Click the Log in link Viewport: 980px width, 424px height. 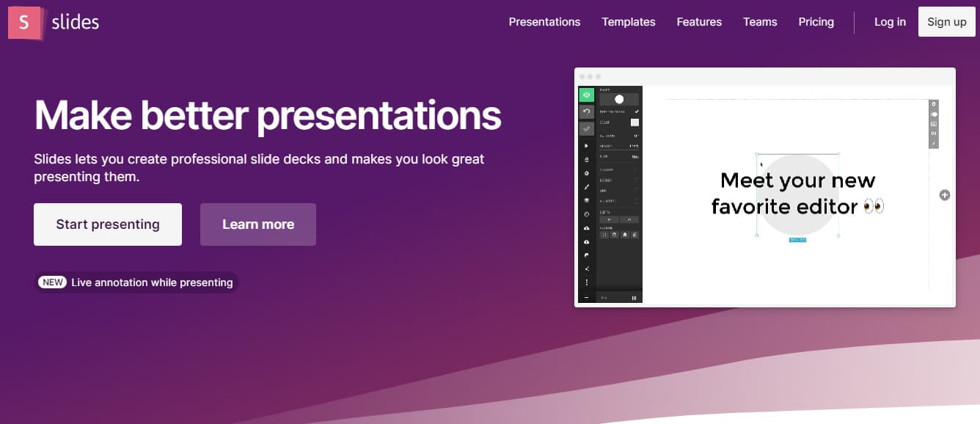click(890, 22)
